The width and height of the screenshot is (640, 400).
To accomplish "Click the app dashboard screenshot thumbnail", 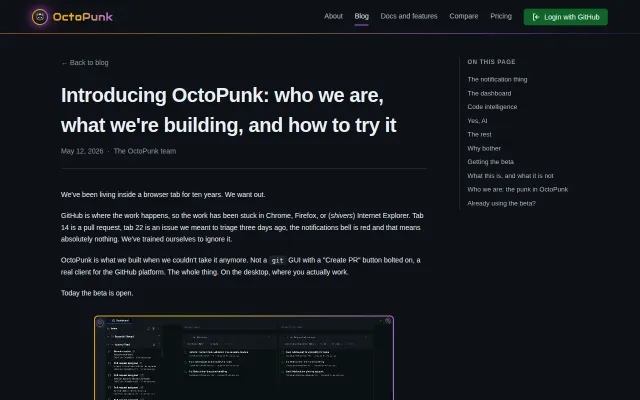I will [244, 358].
